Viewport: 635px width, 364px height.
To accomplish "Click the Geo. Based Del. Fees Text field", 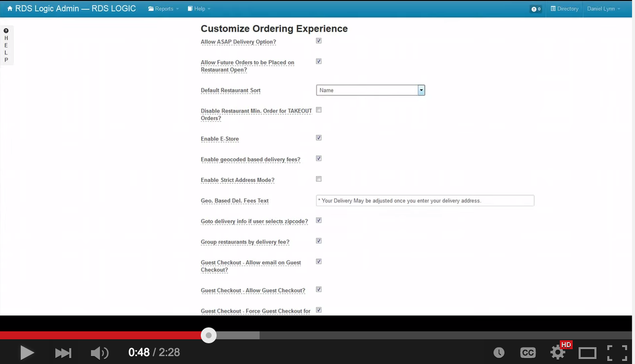I will [x=425, y=201].
